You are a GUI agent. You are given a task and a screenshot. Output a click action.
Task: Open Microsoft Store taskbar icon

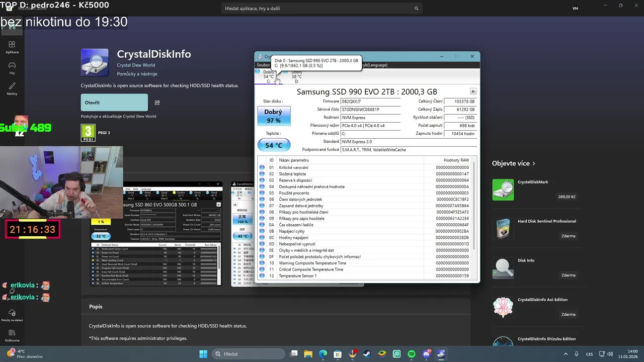pos(338,354)
